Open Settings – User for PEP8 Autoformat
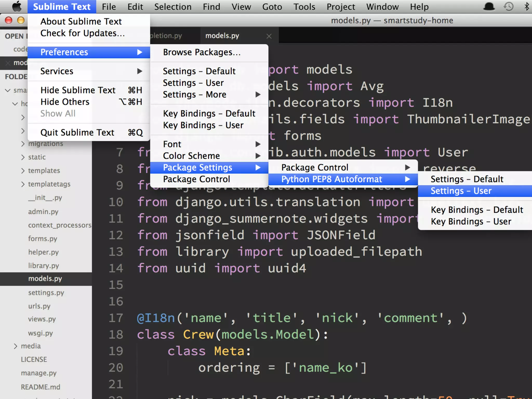The height and width of the screenshot is (399, 532). [x=475, y=191]
